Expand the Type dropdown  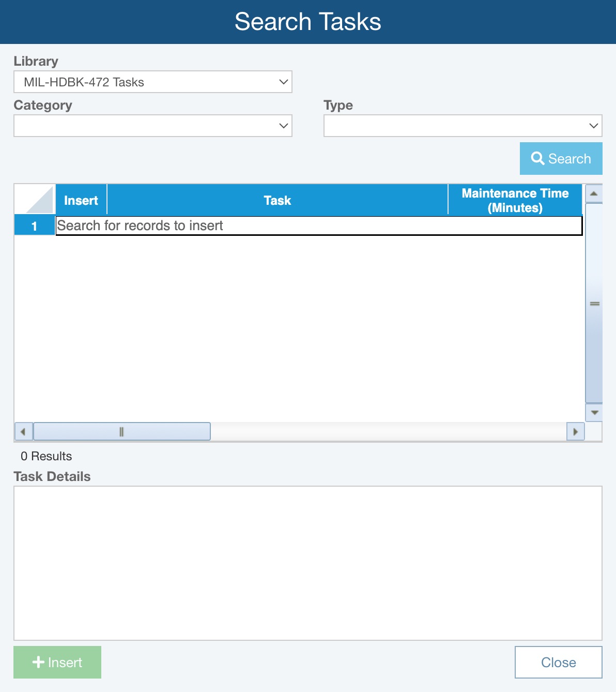click(463, 126)
